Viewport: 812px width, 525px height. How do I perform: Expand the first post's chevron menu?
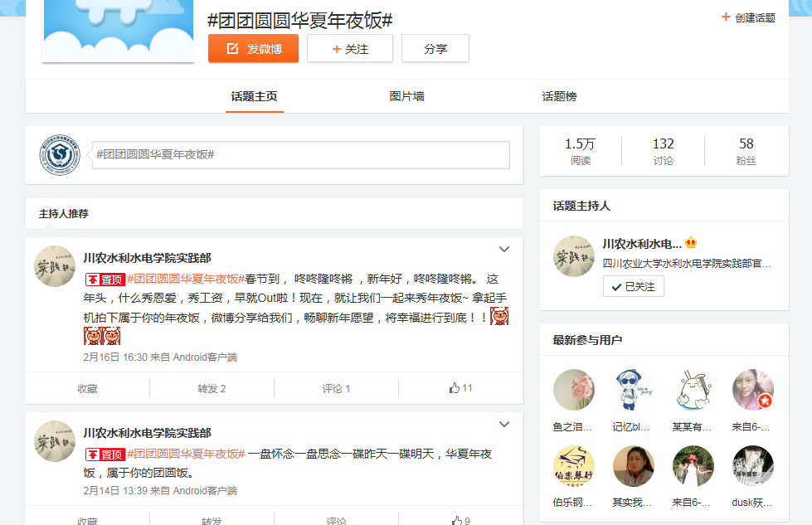click(503, 249)
